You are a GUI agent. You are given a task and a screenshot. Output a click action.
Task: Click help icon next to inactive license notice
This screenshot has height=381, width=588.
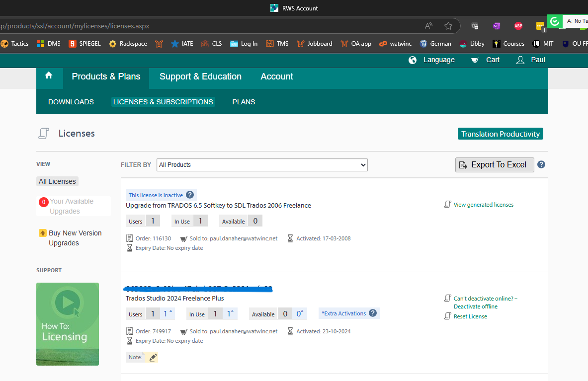pos(190,195)
